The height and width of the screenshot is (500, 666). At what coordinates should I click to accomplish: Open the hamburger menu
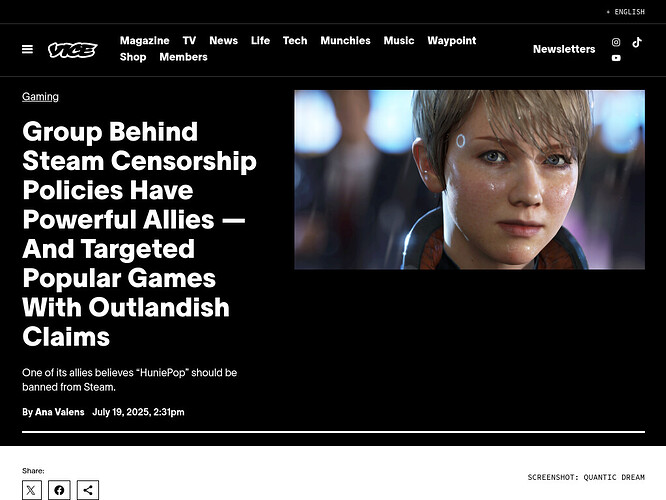pyautogui.click(x=27, y=49)
